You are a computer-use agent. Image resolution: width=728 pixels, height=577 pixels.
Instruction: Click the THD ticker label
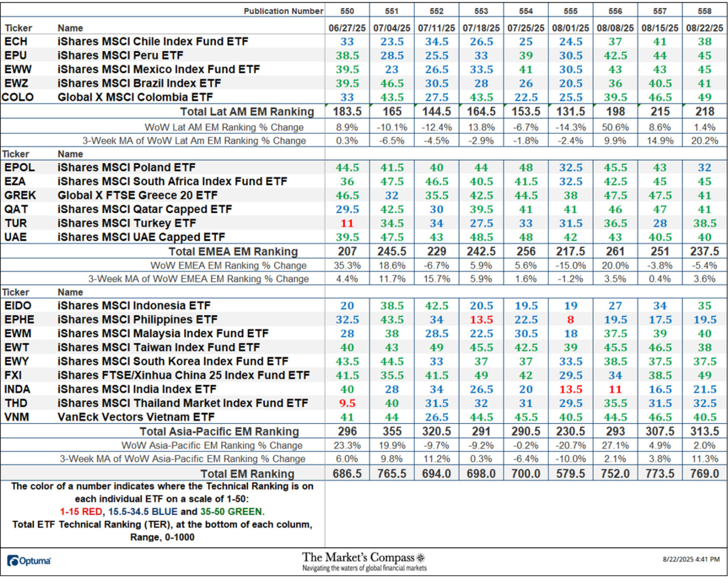[x=16, y=403]
